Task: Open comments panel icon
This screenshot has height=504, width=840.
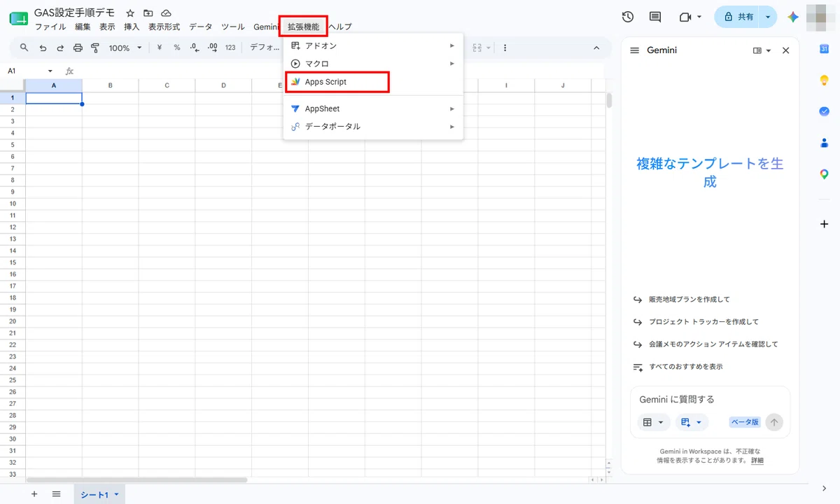Action: (x=655, y=17)
